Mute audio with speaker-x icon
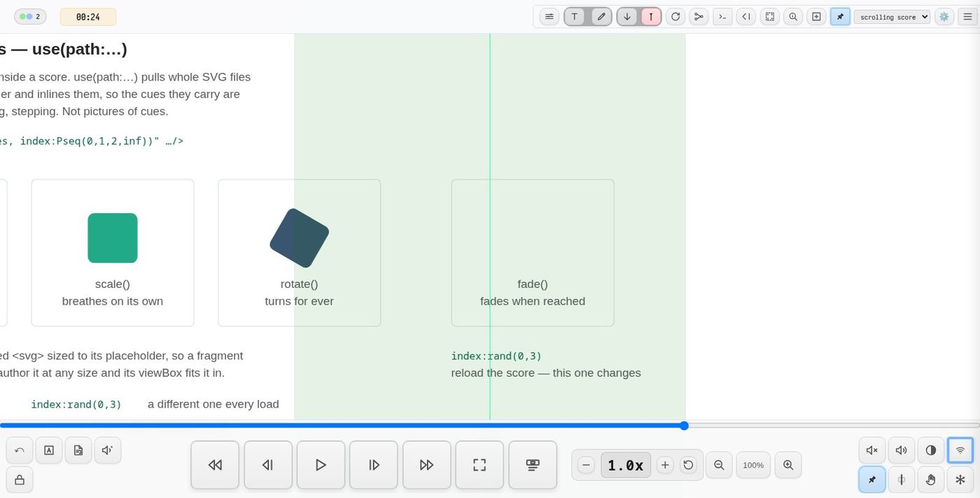The image size is (980, 498). [872, 450]
